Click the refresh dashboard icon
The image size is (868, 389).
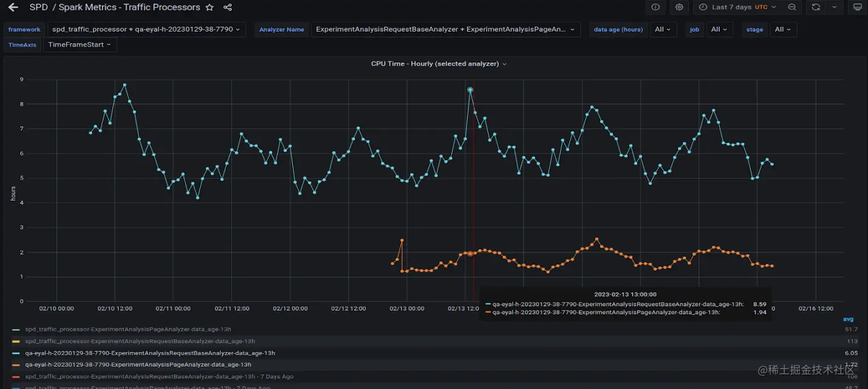coord(815,7)
